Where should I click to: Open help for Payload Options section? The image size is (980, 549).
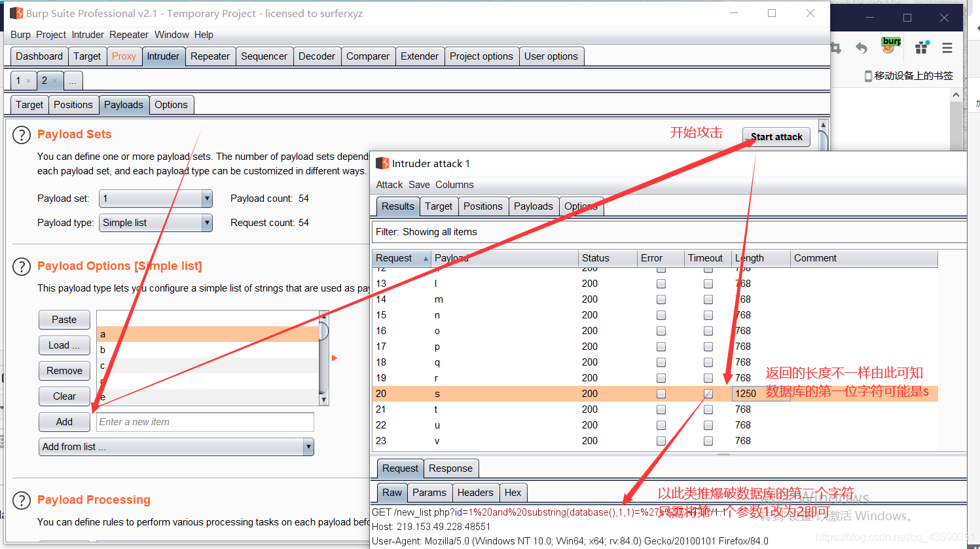(x=22, y=267)
